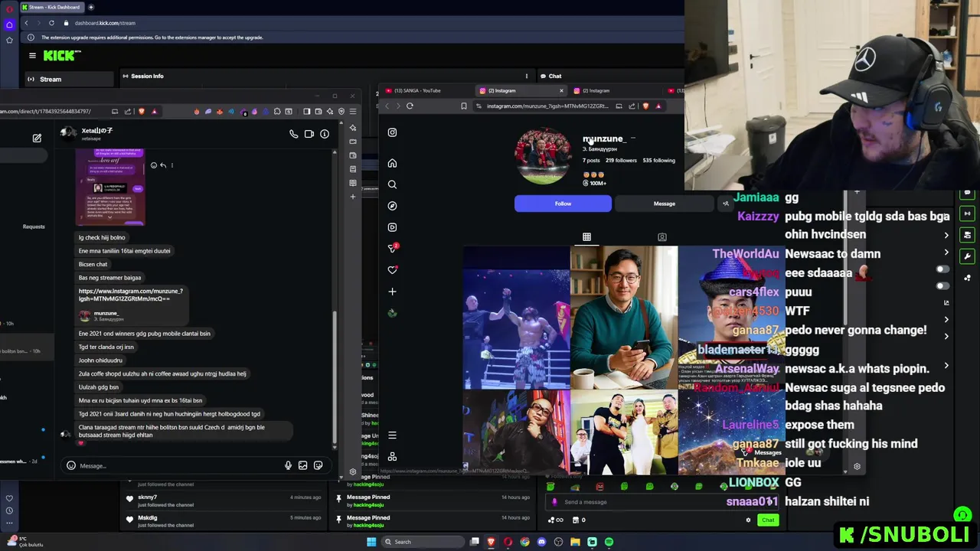This screenshot has width=980, height=551.
Task: Show posts grid tab on munzune_ profile
Action: pos(586,237)
